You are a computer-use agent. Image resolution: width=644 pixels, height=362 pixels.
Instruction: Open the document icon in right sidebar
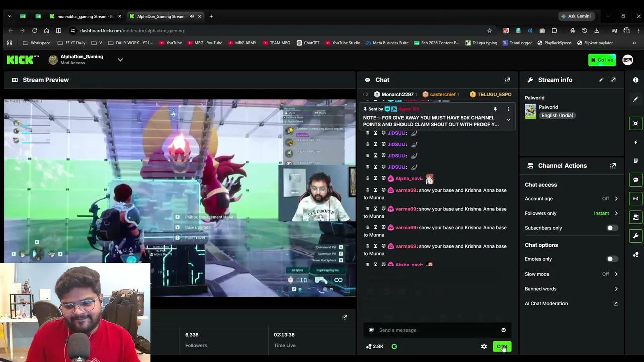pyautogui.click(x=636, y=161)
